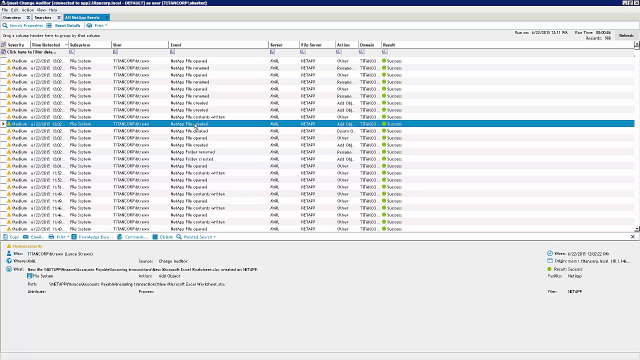Click the When clock icon in details

pyautogui.click(x=550, y=253)
